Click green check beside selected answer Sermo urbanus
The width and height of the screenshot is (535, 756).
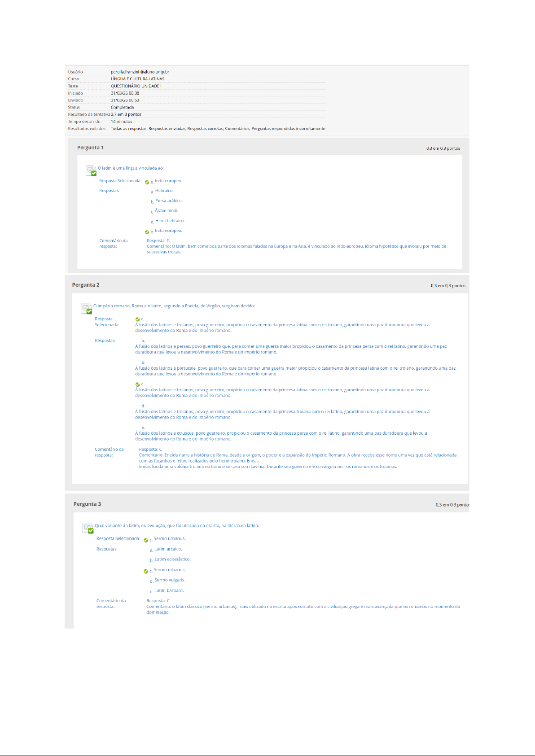click(x=145, y=540)
